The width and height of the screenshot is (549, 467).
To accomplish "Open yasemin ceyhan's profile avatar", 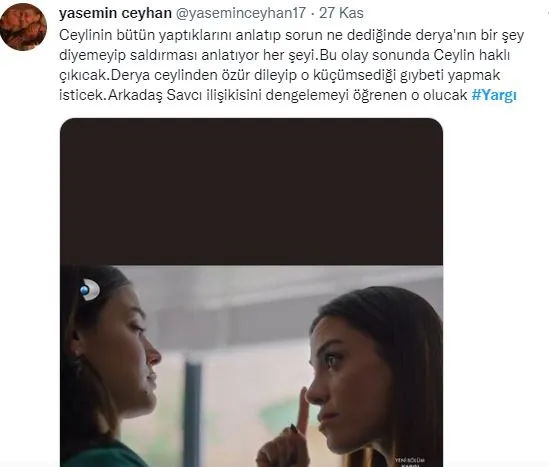I will (x=23, y=27).
